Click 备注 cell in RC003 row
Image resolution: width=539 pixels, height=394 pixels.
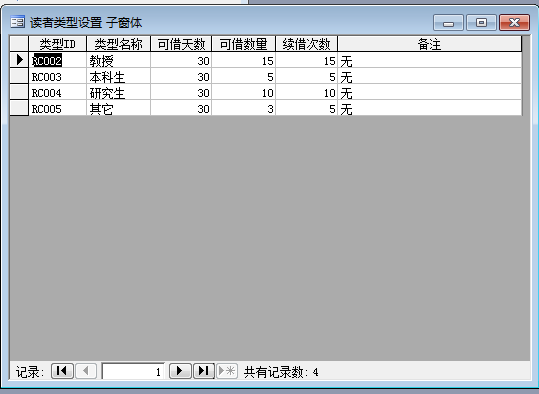pos(429,76)
